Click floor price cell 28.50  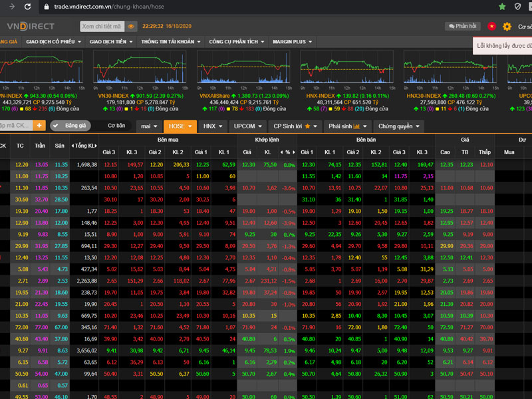click(61, 199)
